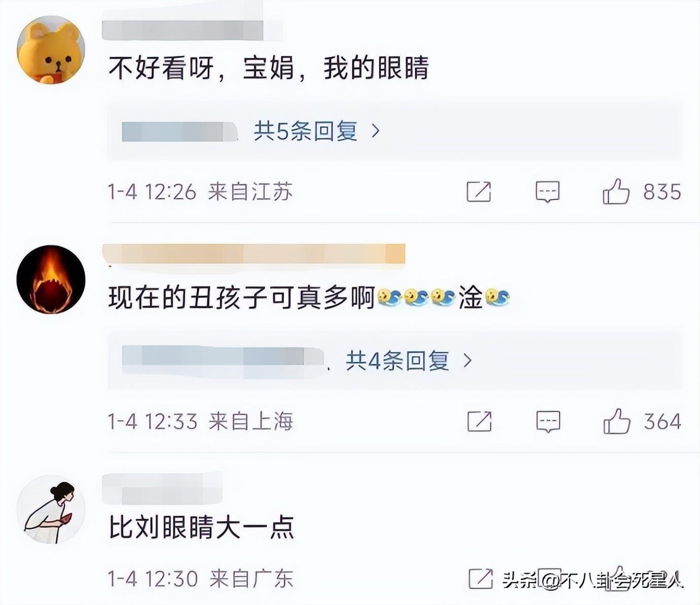The width and height of the screenshot is (700, 605).
Task: Like the comment with 835 likes
Action: point(616,191)
